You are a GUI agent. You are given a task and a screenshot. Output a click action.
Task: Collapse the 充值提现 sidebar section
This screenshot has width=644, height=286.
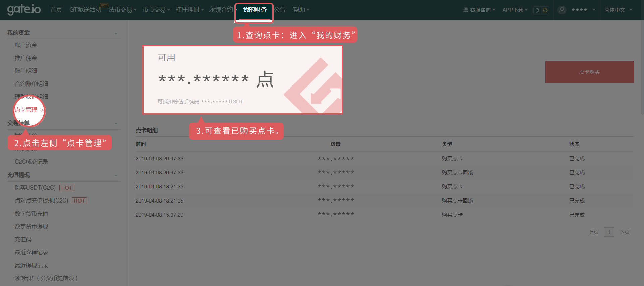116,175
